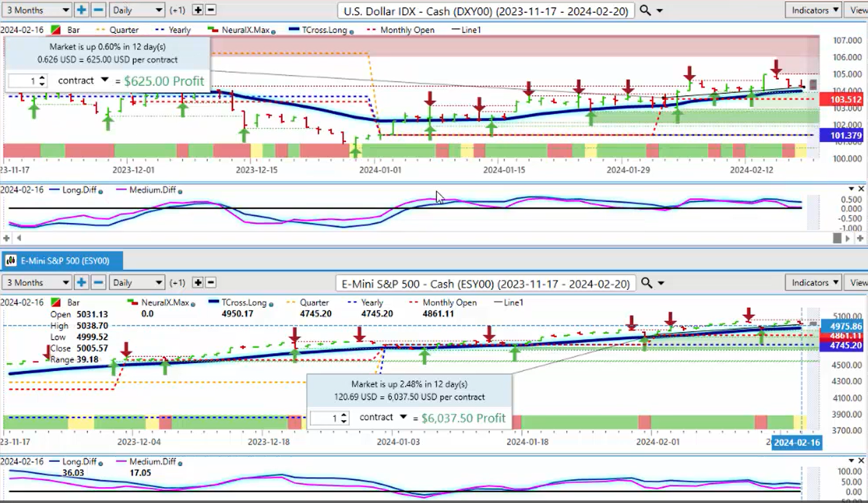Close the DXY Long.Diff indicator pane
Screen dimensions: 868x503
point(861,189)
